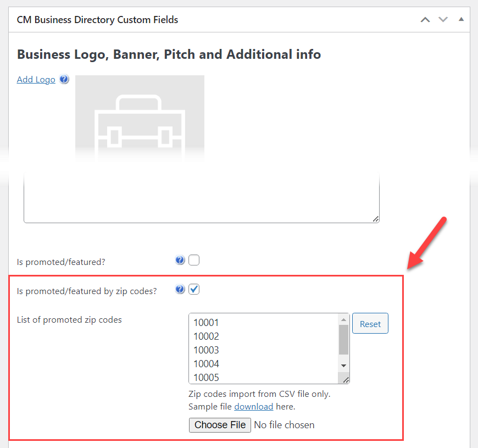
Task: Click help icon for promoted by zip codes
Action: pyautogui.click(x=180, y=289)
